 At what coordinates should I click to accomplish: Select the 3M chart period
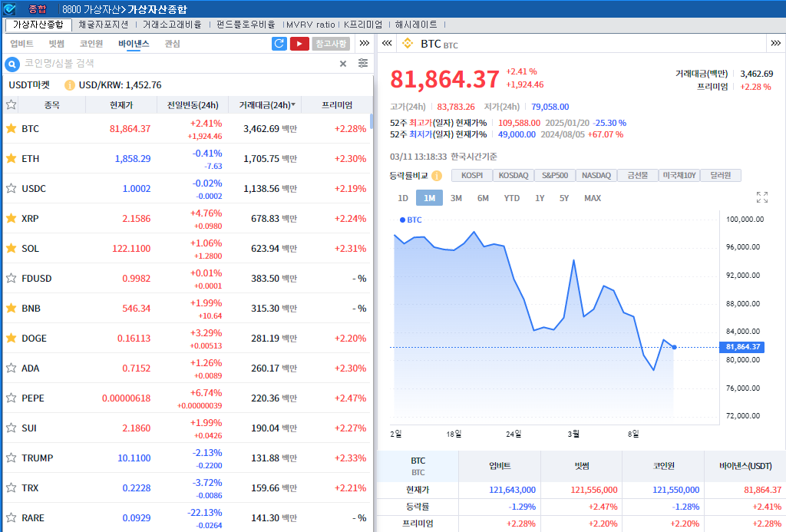point(456,198)
